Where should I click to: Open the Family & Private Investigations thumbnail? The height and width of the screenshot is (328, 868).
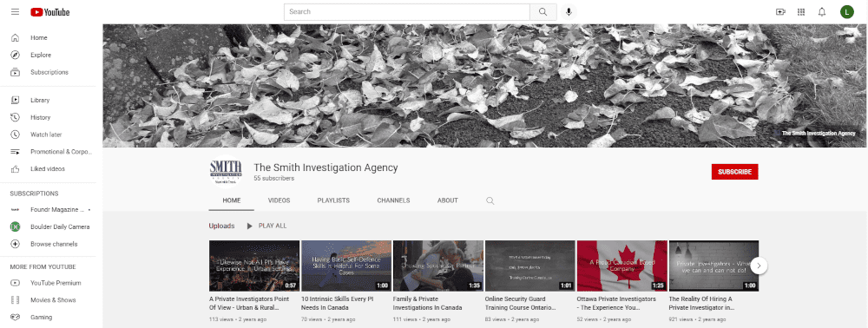(437, 266)
